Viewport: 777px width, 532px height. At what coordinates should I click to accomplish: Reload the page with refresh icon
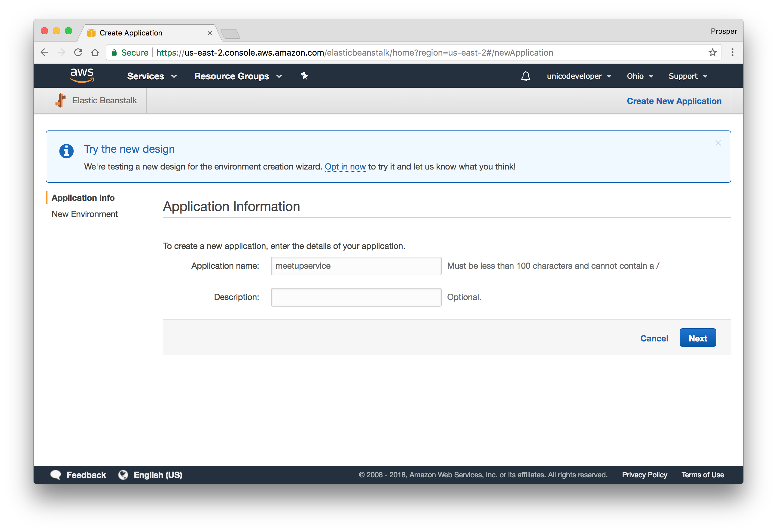[78, 53]
